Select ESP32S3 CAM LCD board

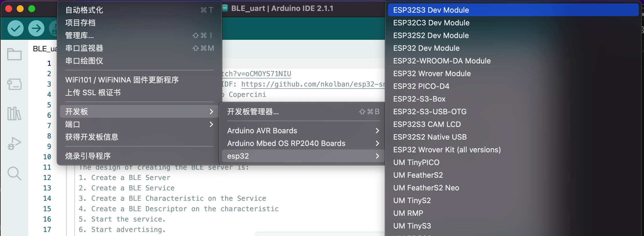tap(513, 124)
